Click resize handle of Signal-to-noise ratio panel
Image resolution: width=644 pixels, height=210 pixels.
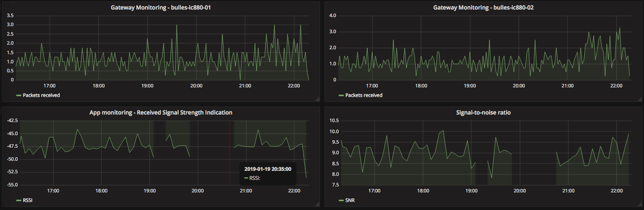pos(640,204)
